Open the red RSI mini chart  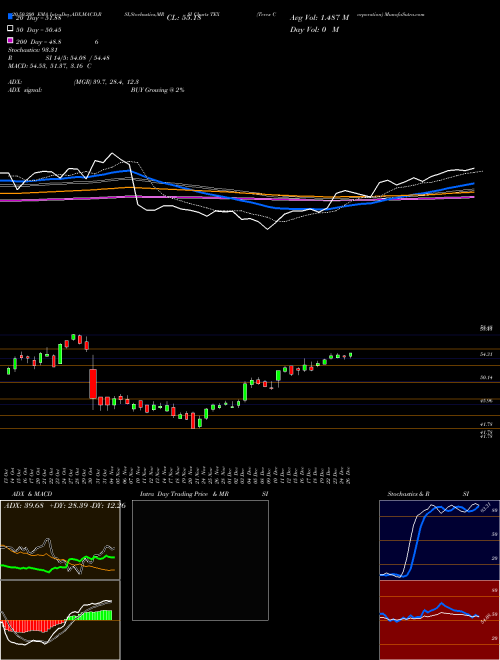[x=439, y=620]
